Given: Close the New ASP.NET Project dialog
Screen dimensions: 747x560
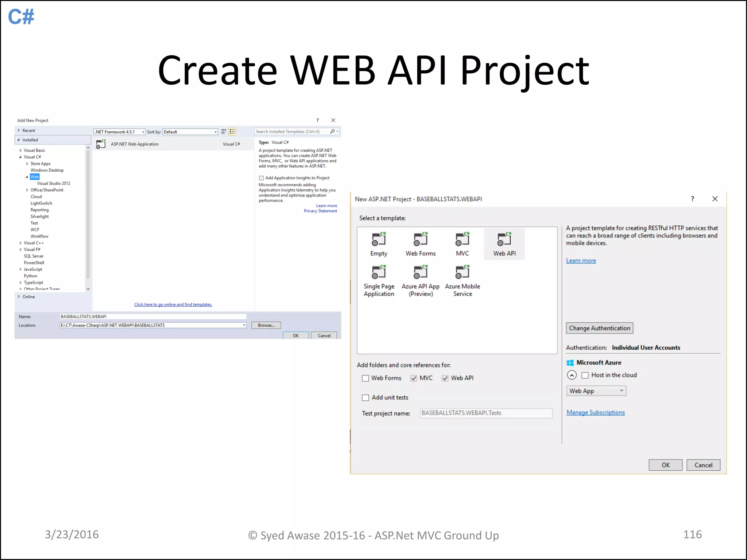Looking at the screenshot, I should [x=715, y=199].
